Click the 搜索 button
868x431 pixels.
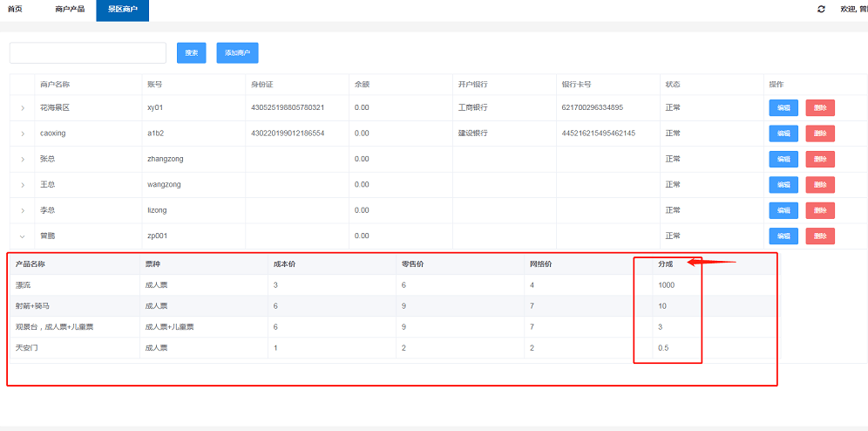192,52
